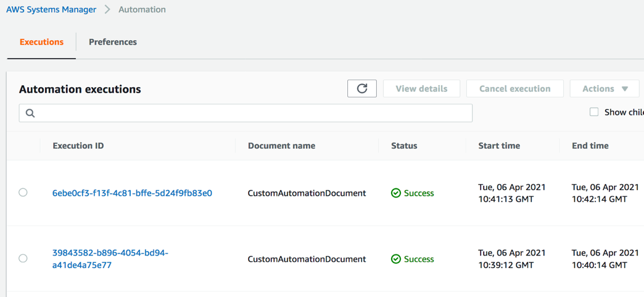Go to AWS Systems Manager breadcrumb link

click(51, 10)
